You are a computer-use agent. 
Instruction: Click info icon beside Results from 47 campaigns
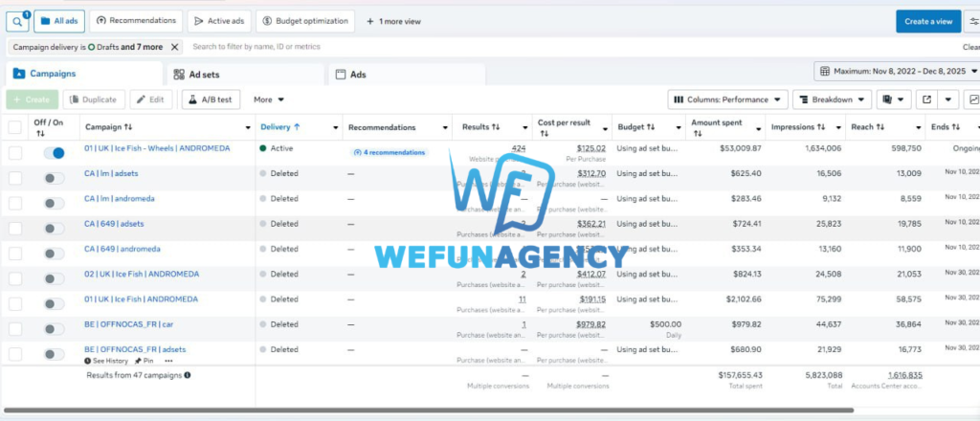pos(187,375)
